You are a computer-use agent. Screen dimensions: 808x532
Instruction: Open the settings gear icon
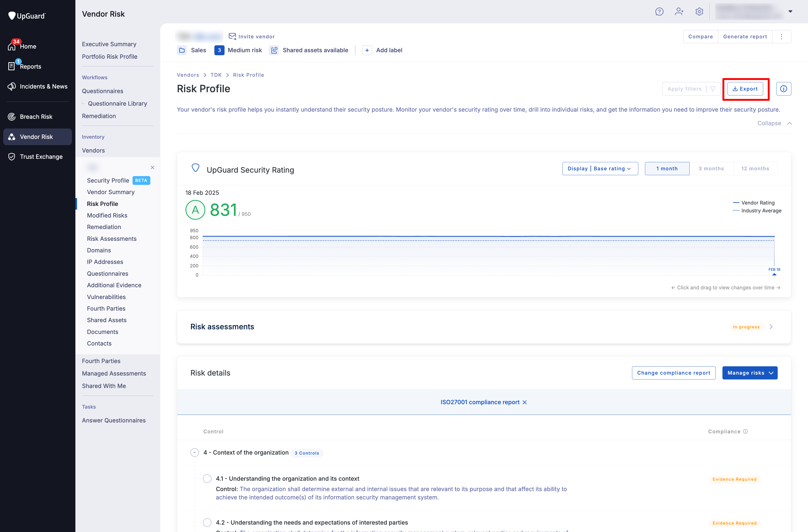(x=699, y=12)
